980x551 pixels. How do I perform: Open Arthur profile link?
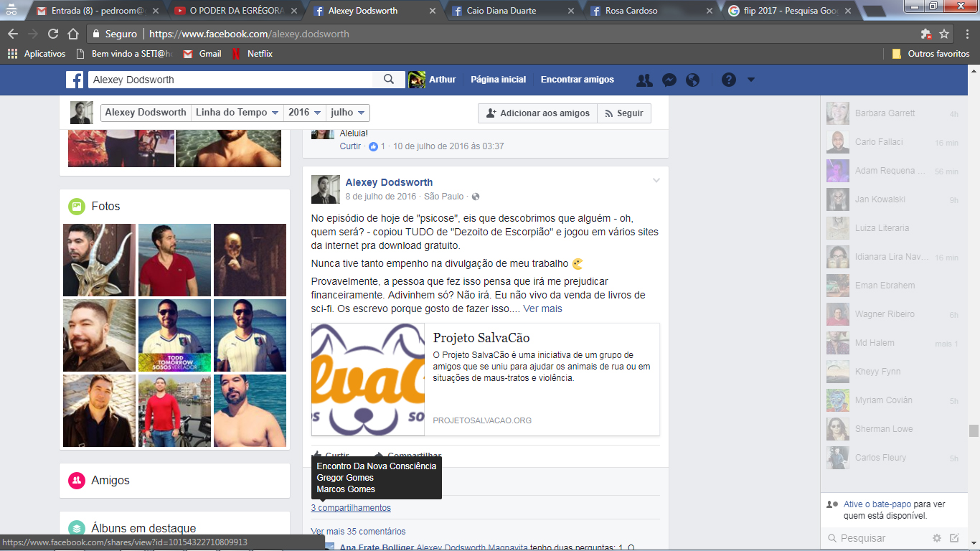tap(432, 80)
